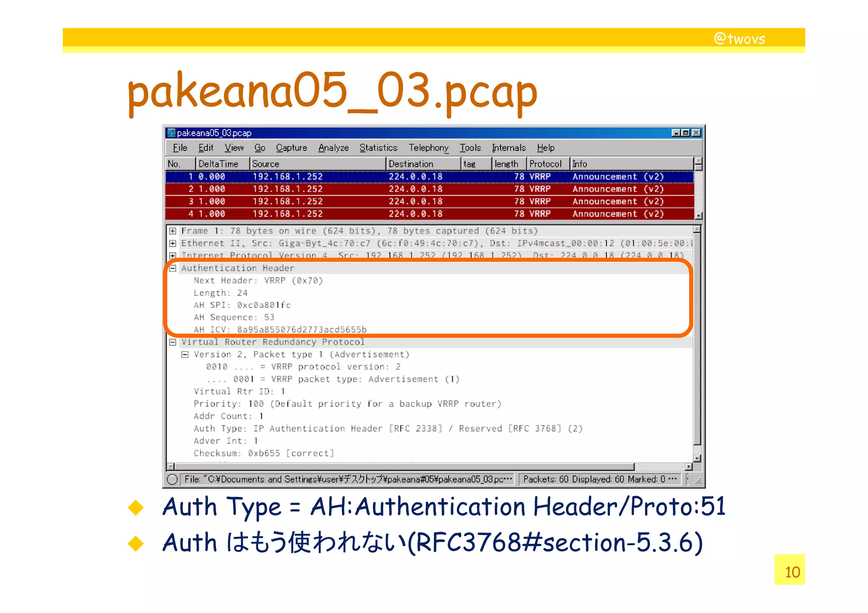The height and width of the screenshot is (613, 868).
Task: Select the Priority: 100 line
Action: click(348, 404)
